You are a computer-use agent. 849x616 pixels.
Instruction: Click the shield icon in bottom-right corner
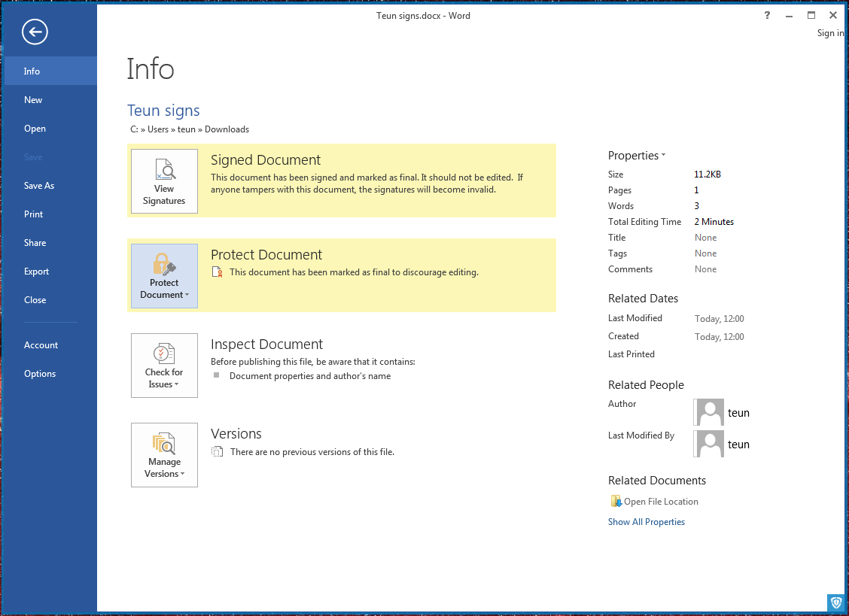(836, 602)
